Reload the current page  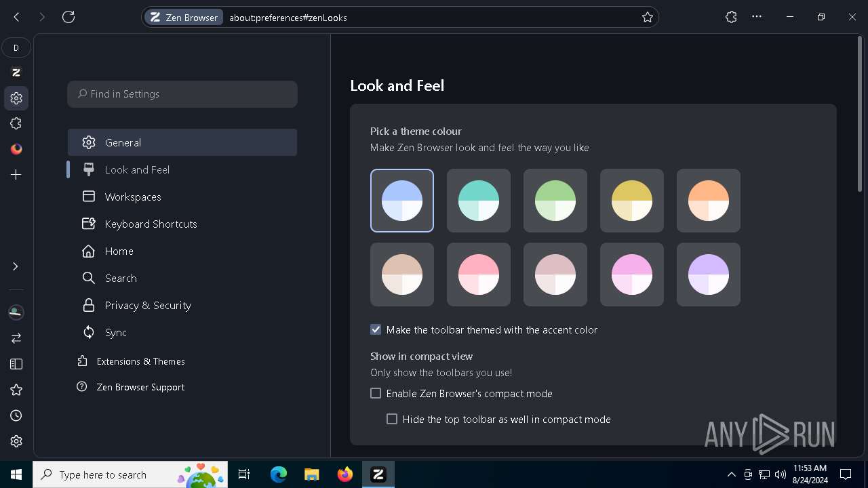click(x=68, y=17)
